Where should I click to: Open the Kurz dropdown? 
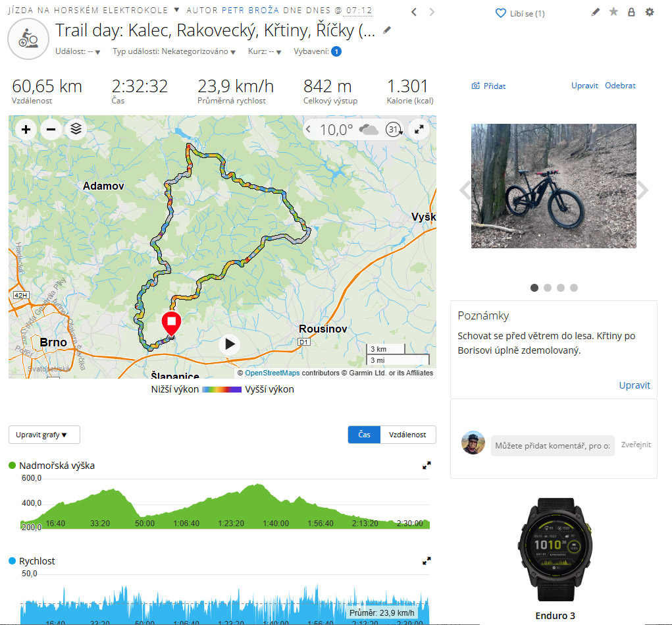point(265,51)
